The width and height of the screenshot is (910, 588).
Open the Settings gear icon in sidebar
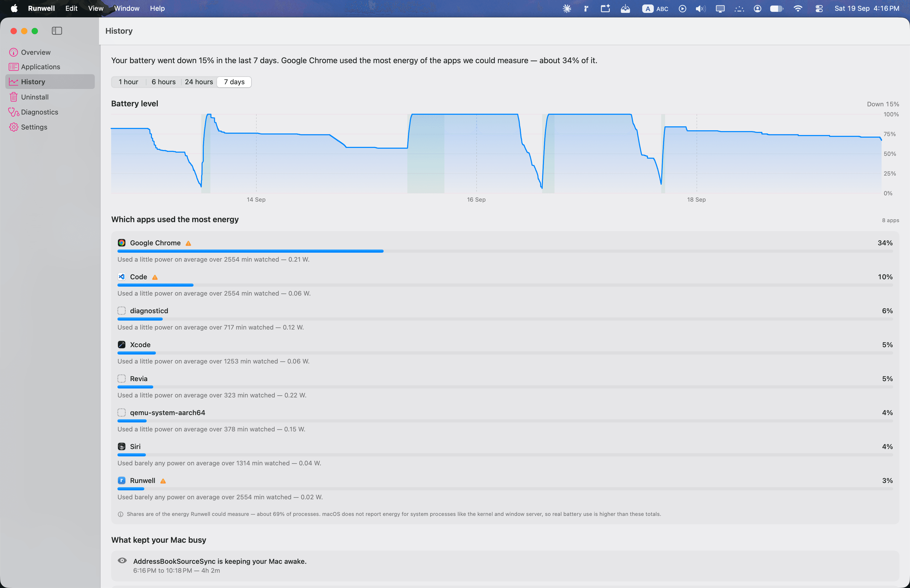coord(13,127)
